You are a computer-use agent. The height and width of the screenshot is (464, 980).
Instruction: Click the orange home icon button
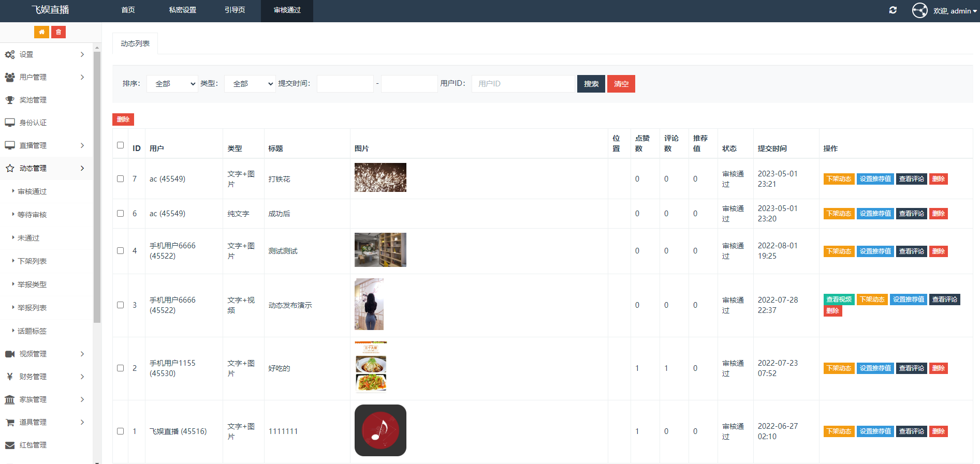pos(41,32)
